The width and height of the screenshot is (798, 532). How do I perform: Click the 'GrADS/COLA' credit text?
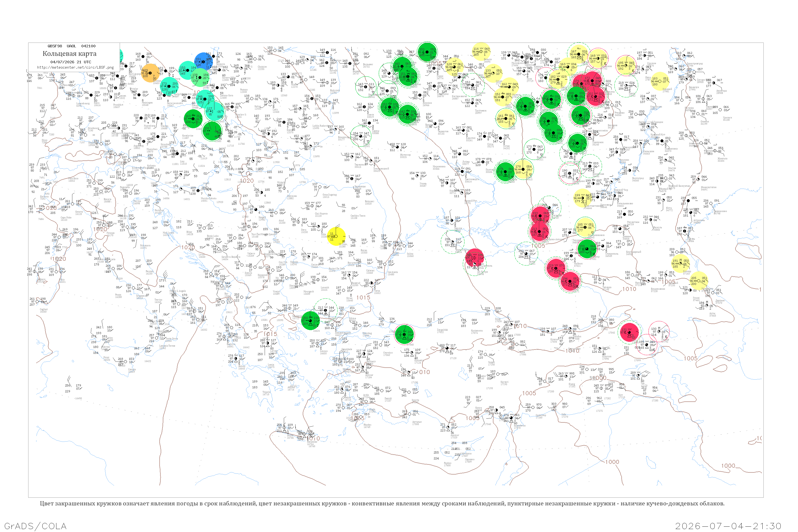click(35, 526)
